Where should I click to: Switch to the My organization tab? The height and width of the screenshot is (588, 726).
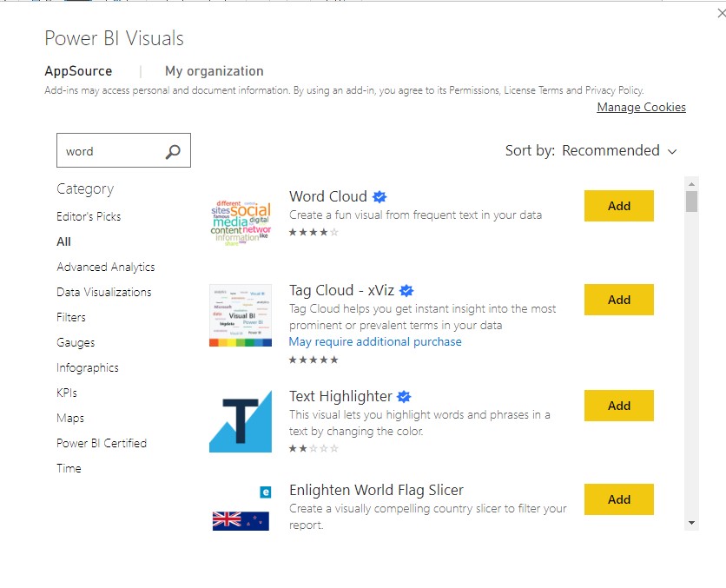tap(214, 71)
